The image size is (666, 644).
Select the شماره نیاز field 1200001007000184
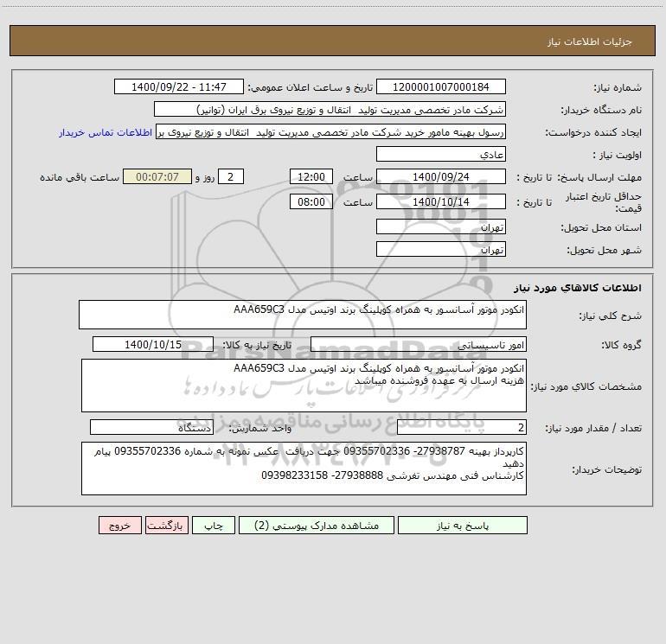(x=441, y=87)
